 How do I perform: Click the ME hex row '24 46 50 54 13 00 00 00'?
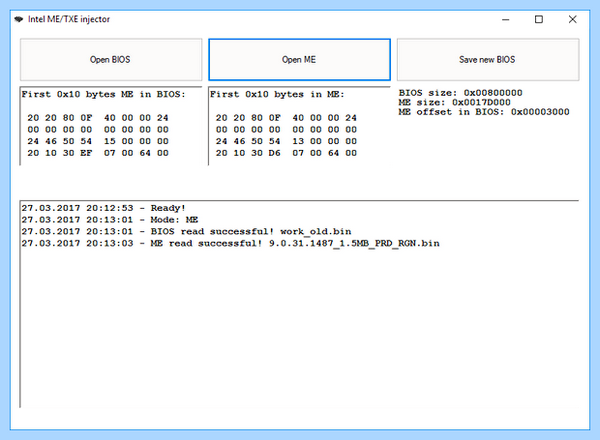pyautogui.click(x=286, y=142)
